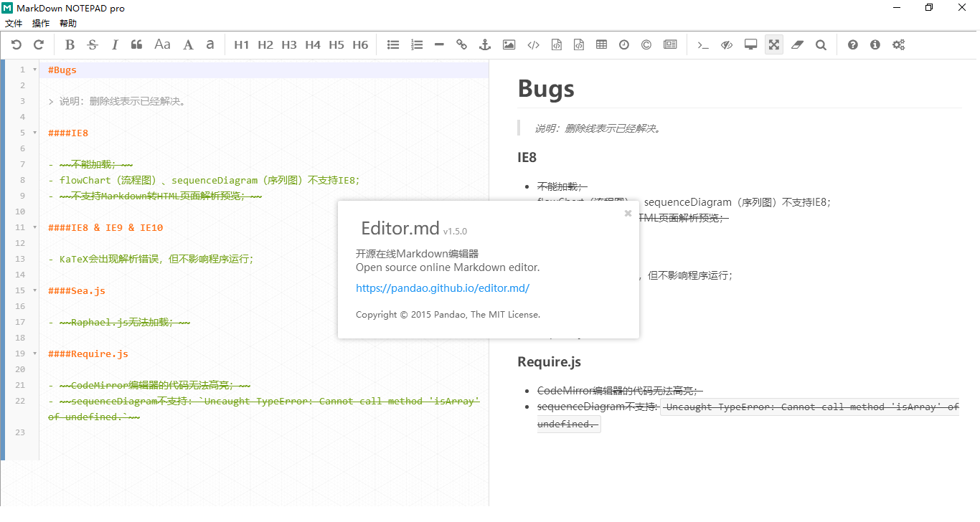This screenshot has width=980, height=522.
Task: Collapse the IE8 & IE9 & IE10 section fold arrow
Action: (35, 227)
